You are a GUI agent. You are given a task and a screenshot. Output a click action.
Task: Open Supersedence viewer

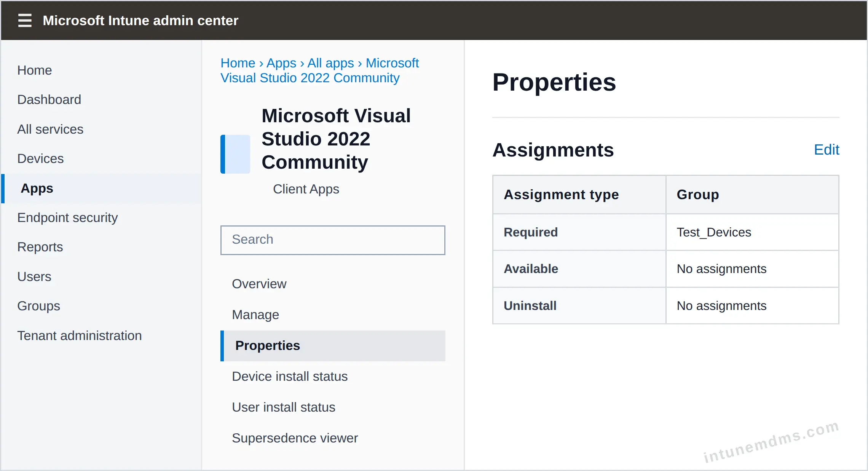tap(295, 438)
